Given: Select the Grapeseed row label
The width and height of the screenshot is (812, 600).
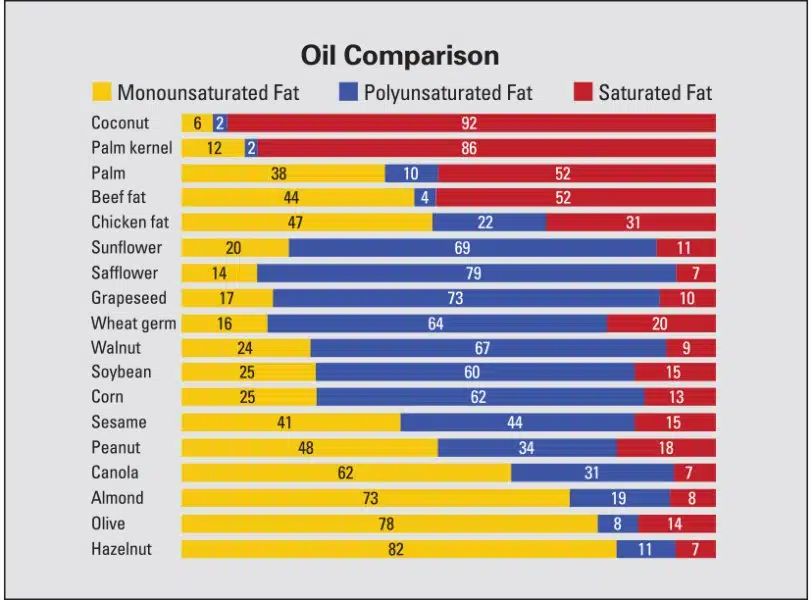Looking at the screenshot, I should tap(129, 298).
